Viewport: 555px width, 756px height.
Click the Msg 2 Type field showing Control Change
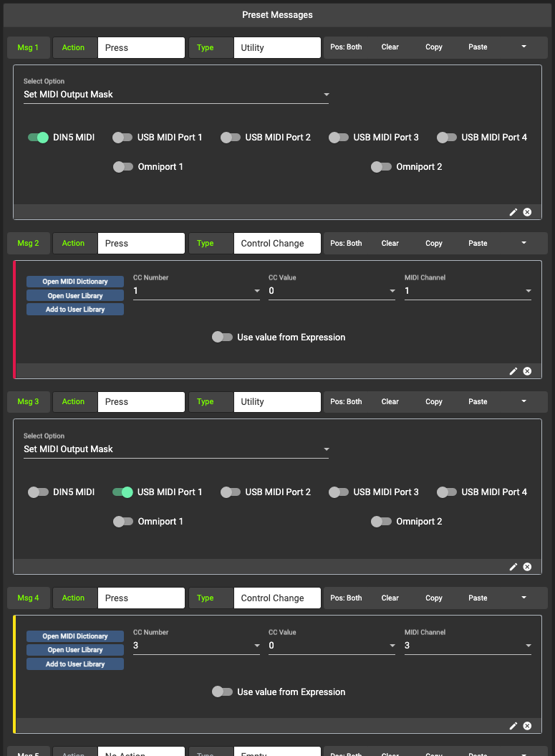pyautogui.click(x=276, y=244)
